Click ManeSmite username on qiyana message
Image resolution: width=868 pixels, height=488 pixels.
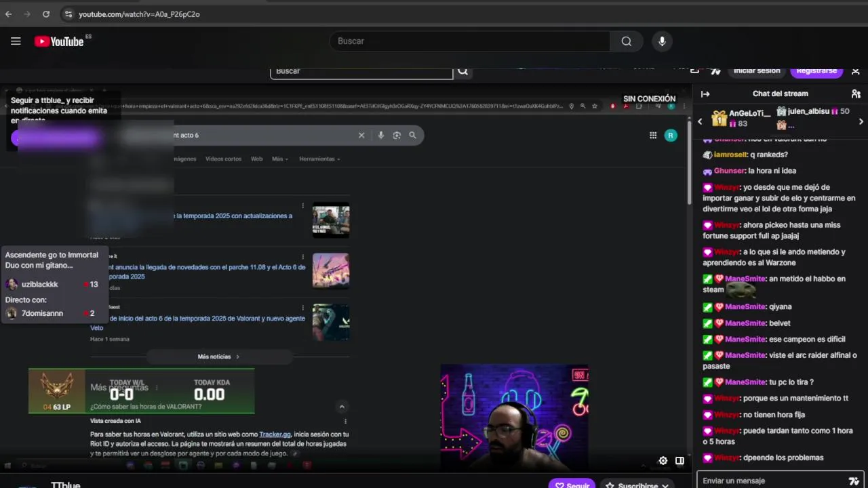coord(745,307)
